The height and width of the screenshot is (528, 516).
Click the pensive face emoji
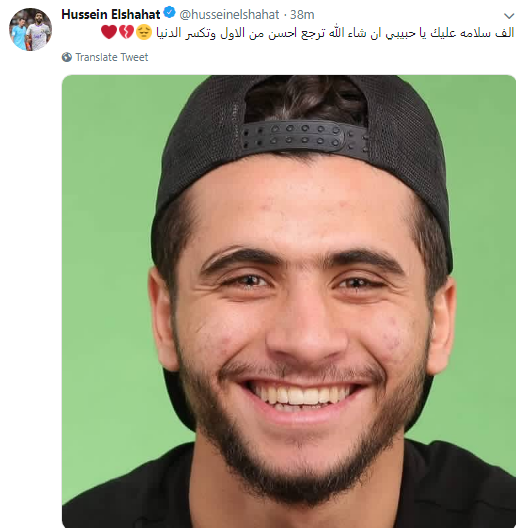click(144, 32)
